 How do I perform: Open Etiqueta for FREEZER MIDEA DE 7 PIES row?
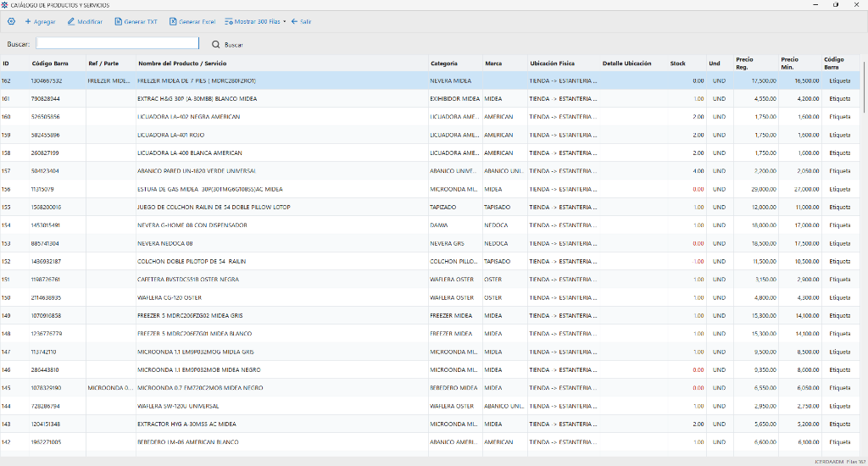840,80
